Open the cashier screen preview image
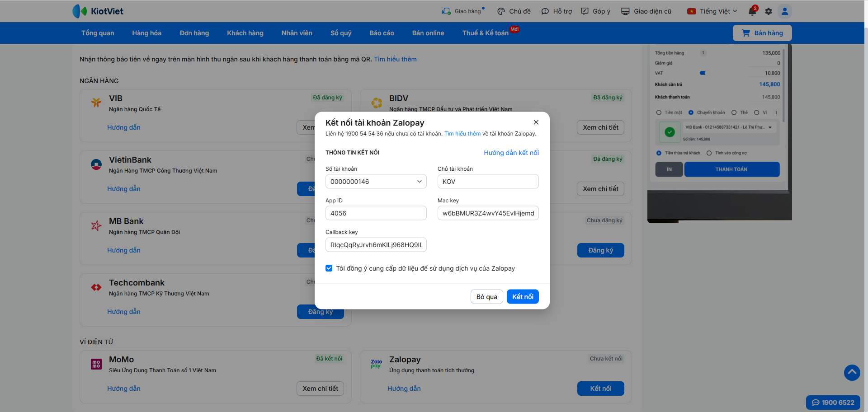Viewport: 868px width, 412px height. [x=719, y=133]
